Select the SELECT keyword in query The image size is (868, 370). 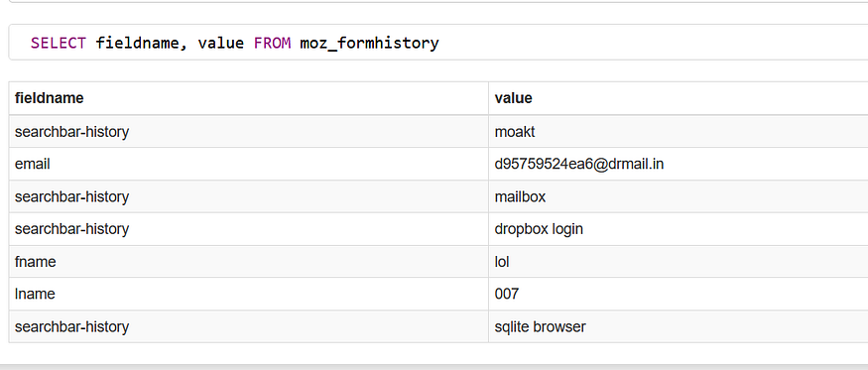click(x=59, y=43)
